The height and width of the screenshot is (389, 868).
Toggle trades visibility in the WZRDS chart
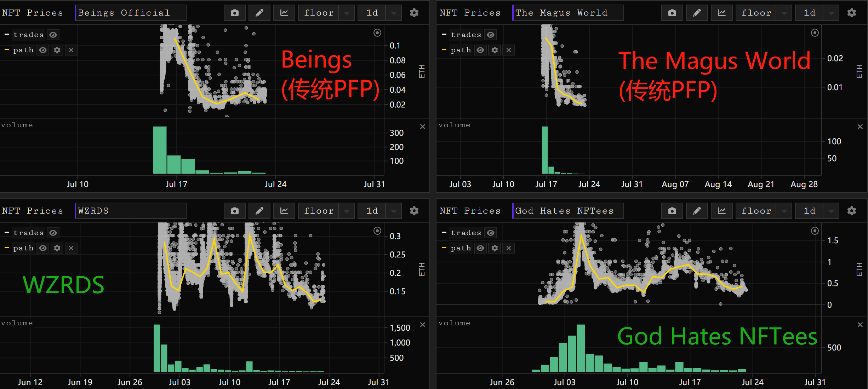pyautogui.click(x=53, y=233)
